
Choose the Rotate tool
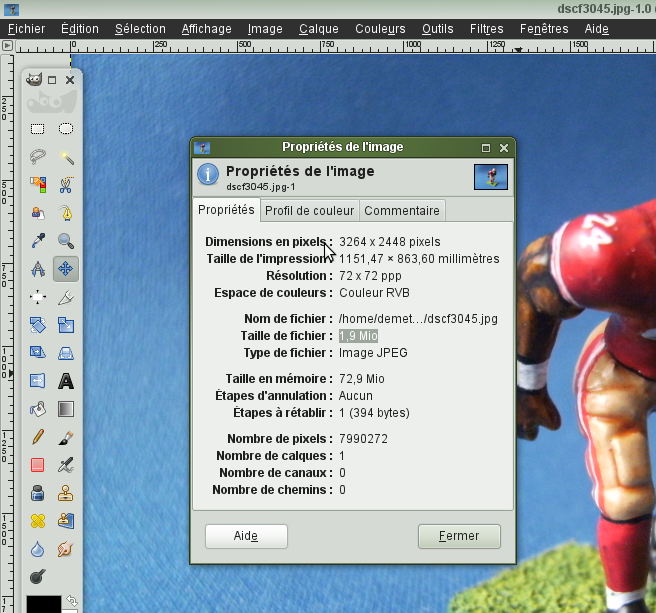38,325
